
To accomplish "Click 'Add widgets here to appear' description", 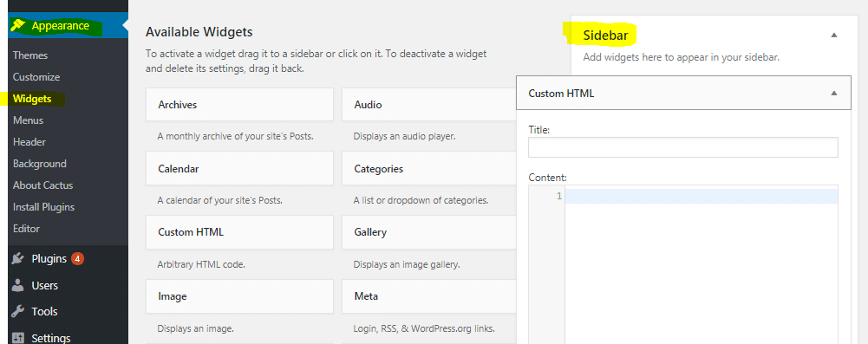I will pyautogui.click(x=682, y=57).
